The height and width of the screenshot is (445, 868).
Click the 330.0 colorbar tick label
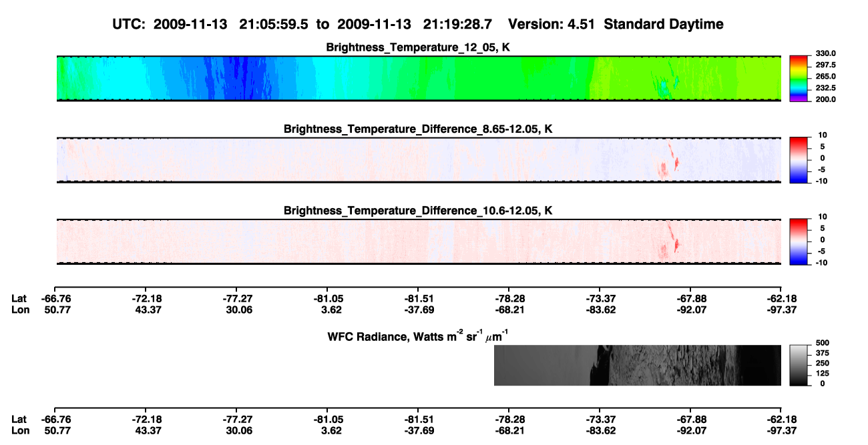click(x=825, y=53)
